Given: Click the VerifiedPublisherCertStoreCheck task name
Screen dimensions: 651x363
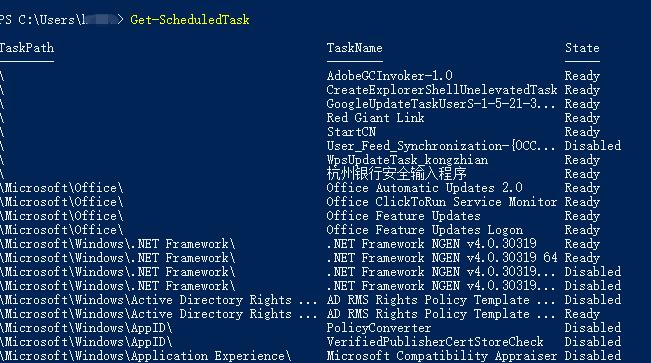Looking at the screenshot, I should pyautogui.click(x=435, y=342).
